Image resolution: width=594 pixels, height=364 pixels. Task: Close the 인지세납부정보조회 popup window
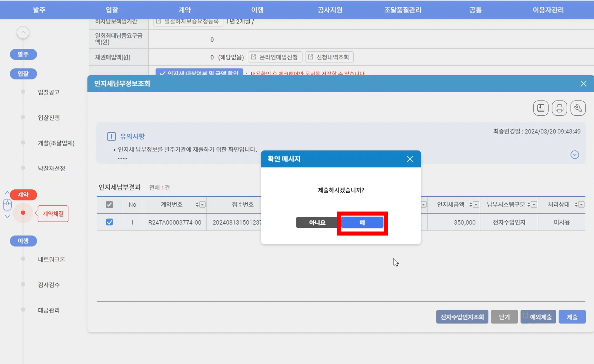pos(583,84)
